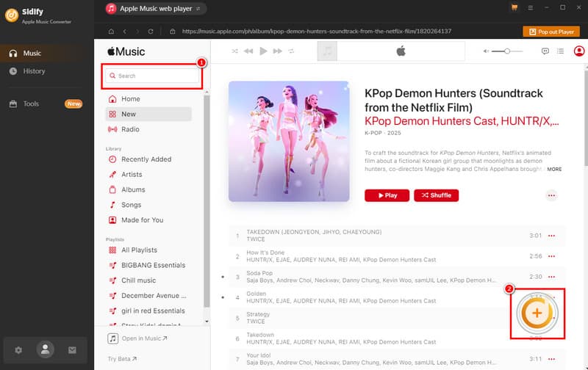Screen dimensions: 588x370
Task: Open the shopping cart icon in title bar
Action: [514, 7]
